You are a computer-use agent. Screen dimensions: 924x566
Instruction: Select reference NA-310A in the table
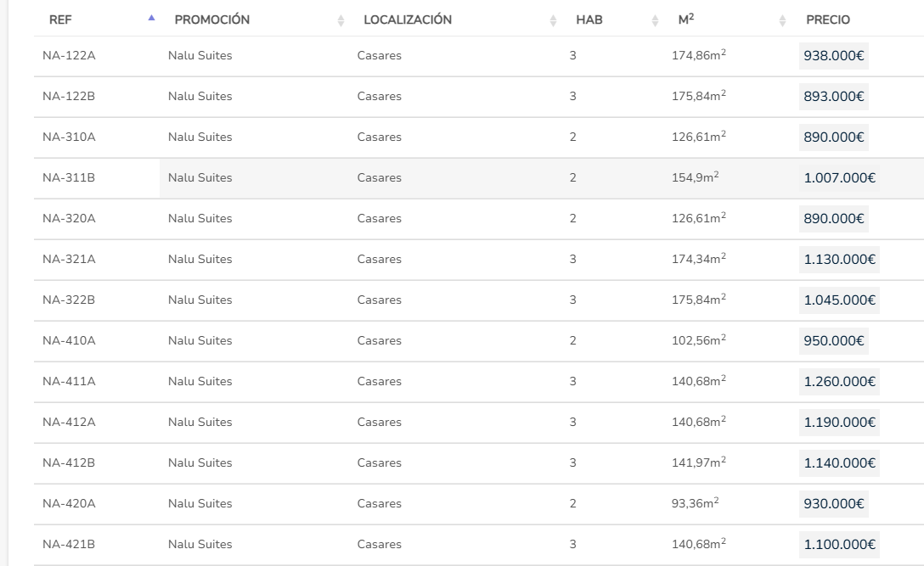coord(69,137)
